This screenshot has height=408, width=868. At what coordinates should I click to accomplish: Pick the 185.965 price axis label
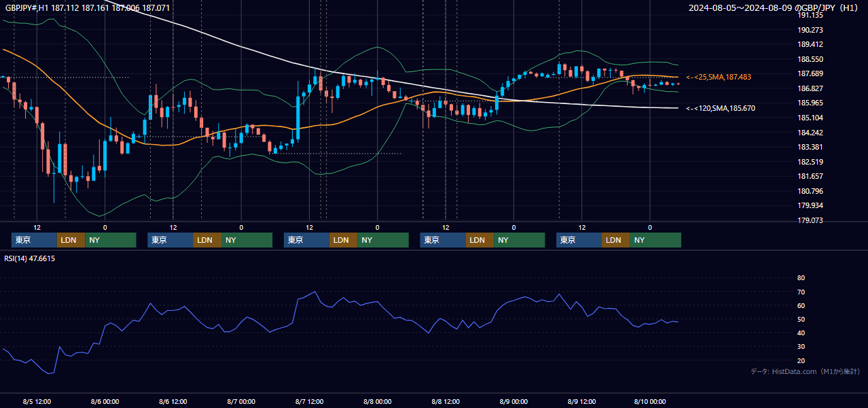[x=810, y=103]
